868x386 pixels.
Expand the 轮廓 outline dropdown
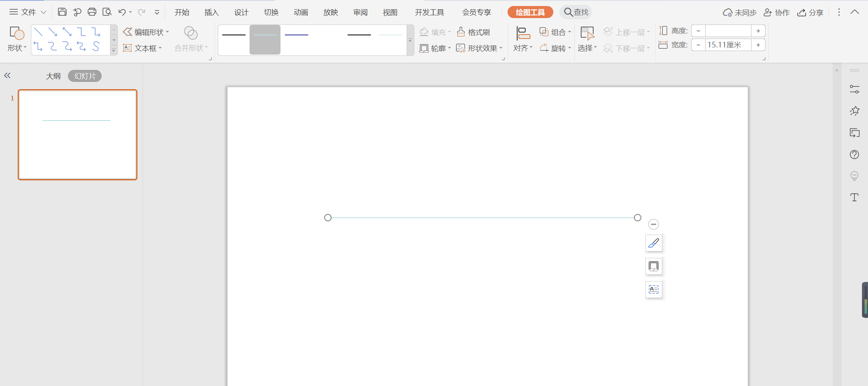[435, 48]
